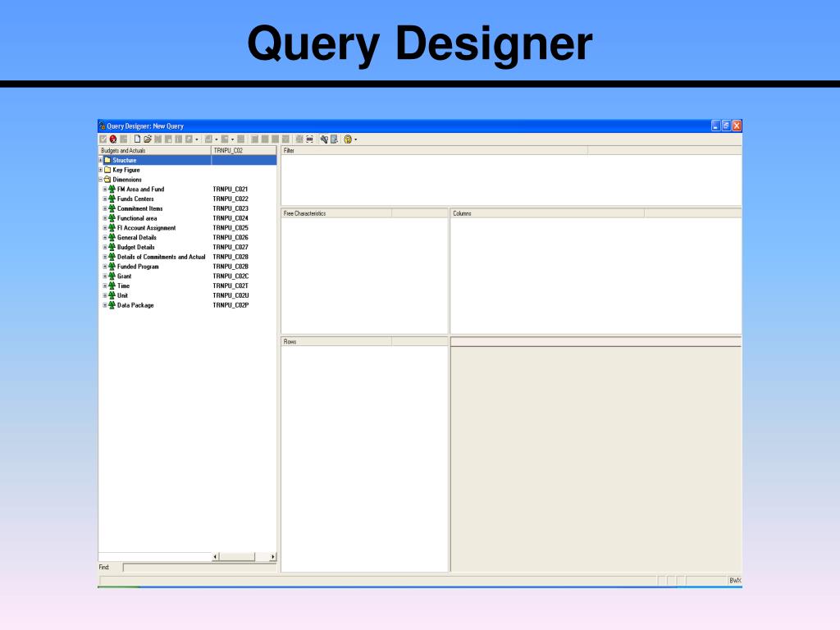Click the technical name TRNPU_C02U
The height and width of the screenshot is (630, 840).
(231, 295)
